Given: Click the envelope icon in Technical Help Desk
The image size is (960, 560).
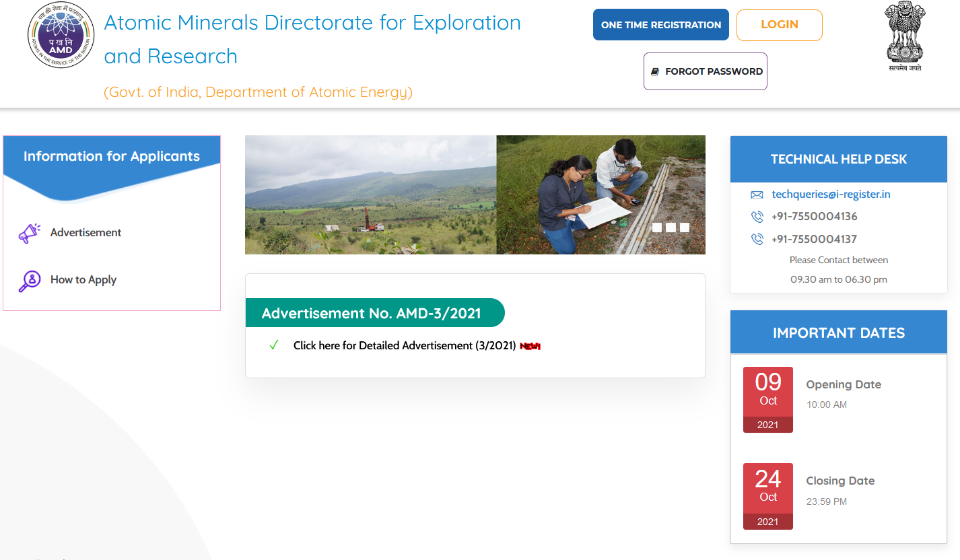Looking at the screenshot, I should [x=757, y=195].
